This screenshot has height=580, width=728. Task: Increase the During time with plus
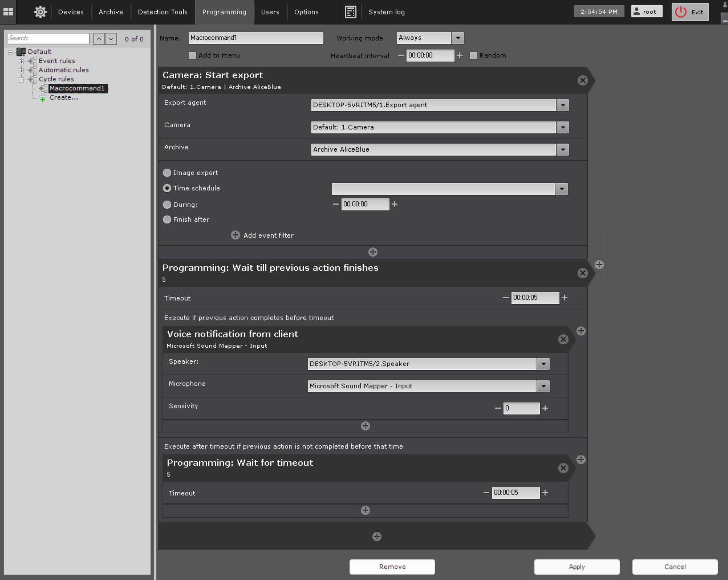click(x=395, y=204)
